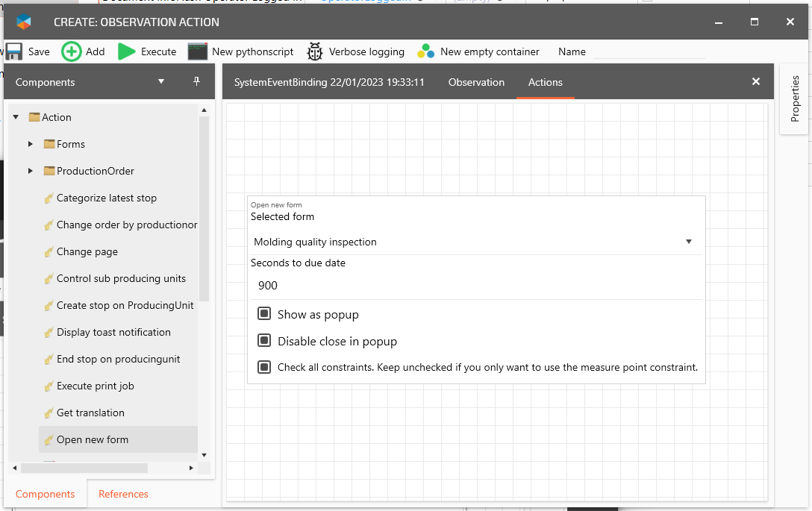The width and height of the screenshot is (812, 511).
Task: Open the Properties side panel
Action: (795, 98)
